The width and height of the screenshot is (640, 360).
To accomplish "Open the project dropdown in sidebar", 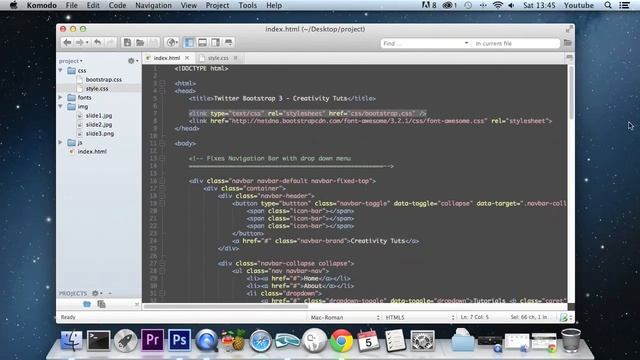I will (x=71, y=61).
